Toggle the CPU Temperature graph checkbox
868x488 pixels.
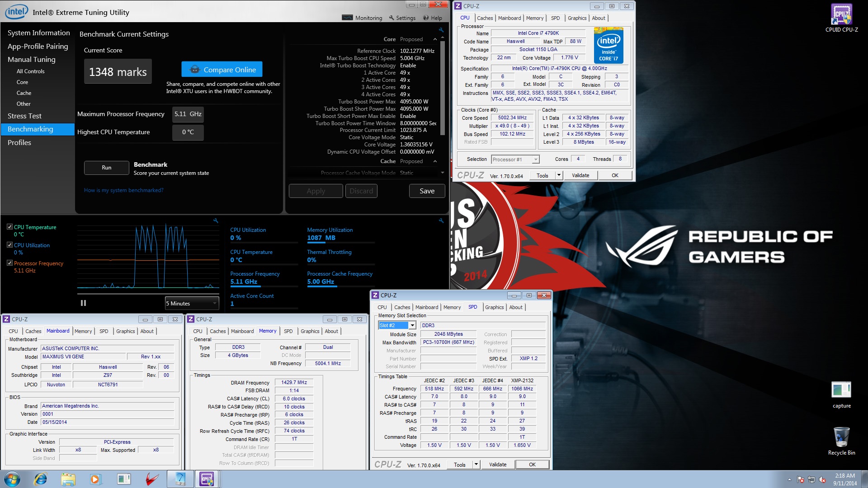(9, 227)
